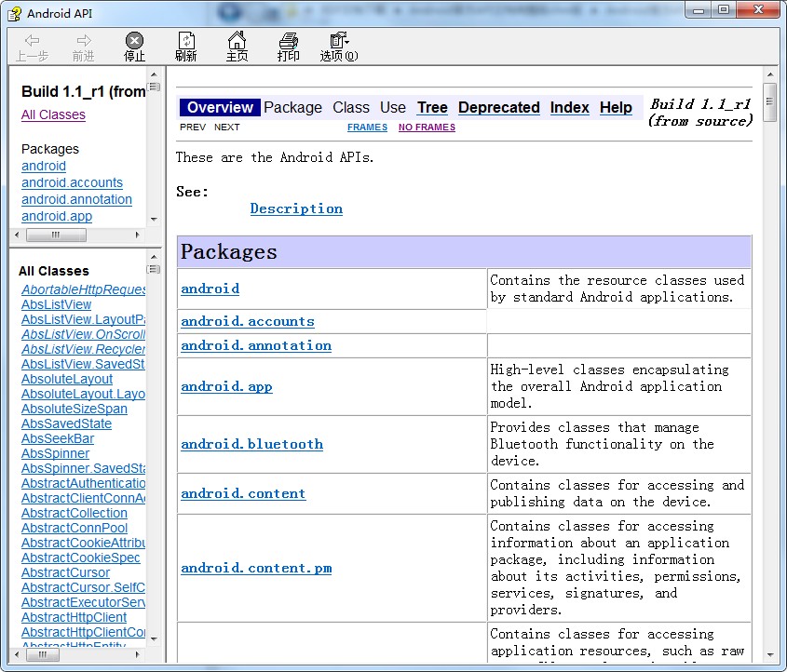Viewport: 787px width, 672px height.
Task: Open the Options (选项) toolbar icon
Action: click(x=338, y=41)
